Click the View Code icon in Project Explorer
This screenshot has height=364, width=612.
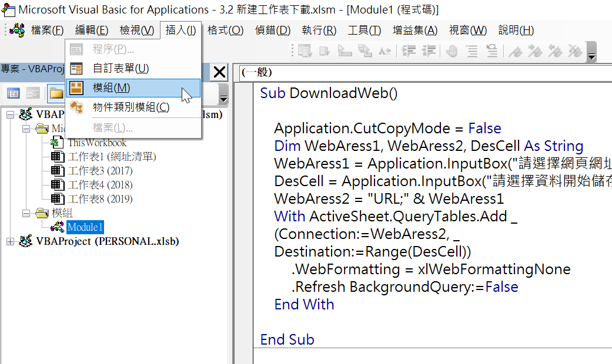(x=14, y=93)
